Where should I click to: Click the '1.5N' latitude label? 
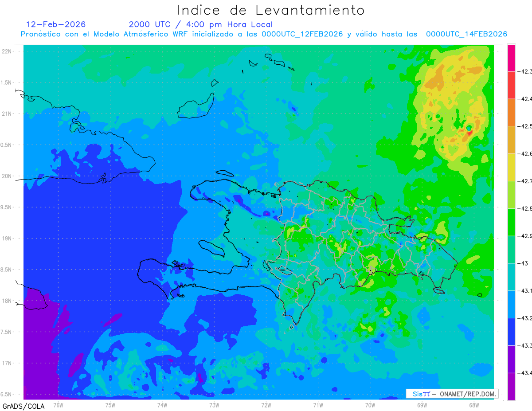tap(7, 83)
